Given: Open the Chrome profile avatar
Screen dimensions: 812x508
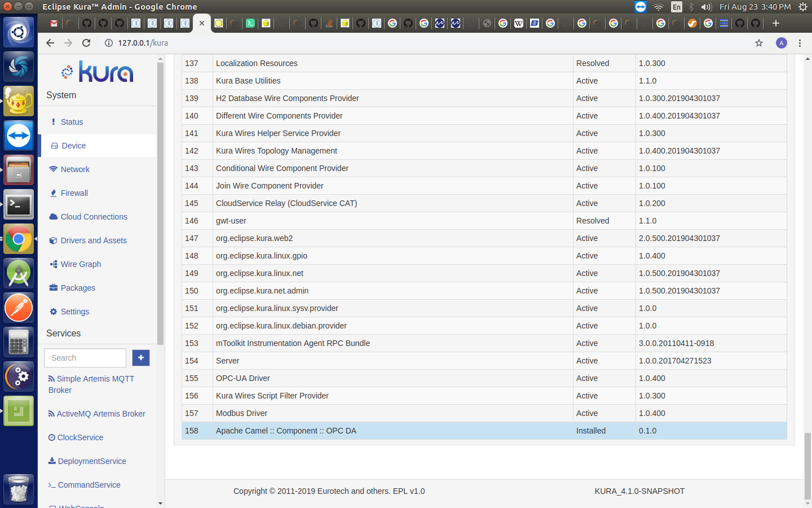Looking at the screenshot, I should coord(782,43).
